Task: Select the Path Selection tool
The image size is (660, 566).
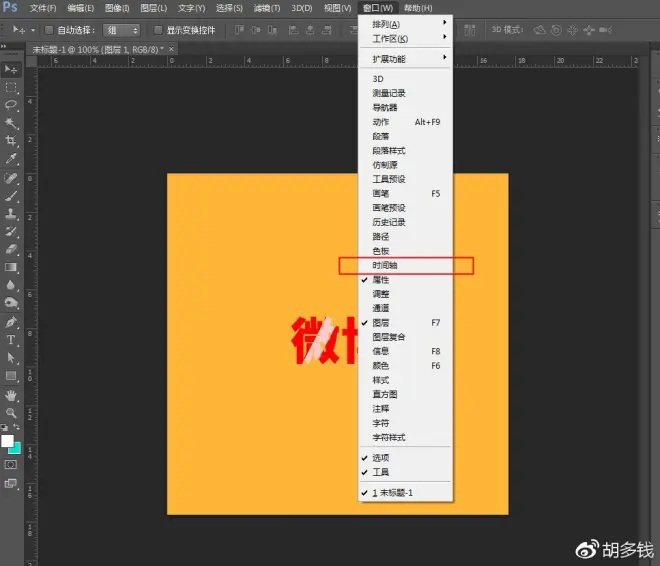Action: click(11, 358)
